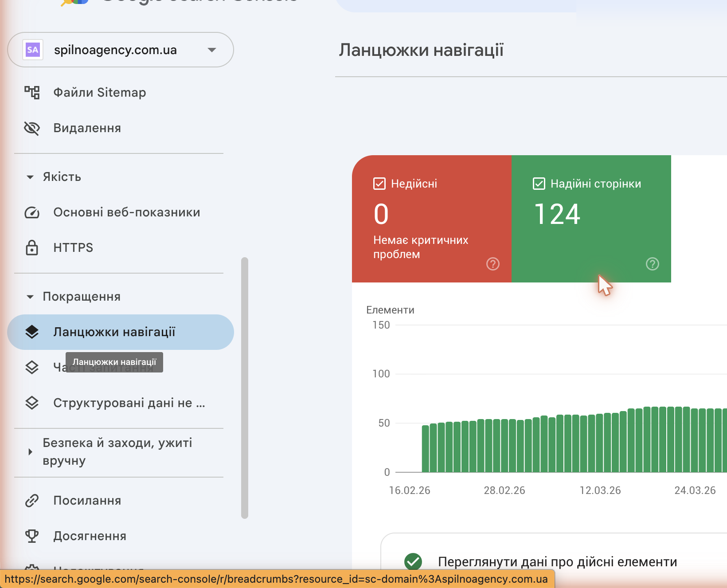
Task: Click the 28.02.26 date label
Action: 504,490
